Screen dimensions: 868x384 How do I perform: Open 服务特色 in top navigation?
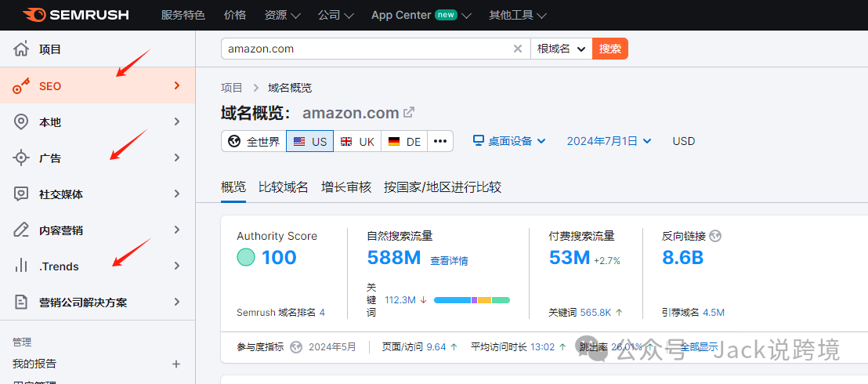183,15
